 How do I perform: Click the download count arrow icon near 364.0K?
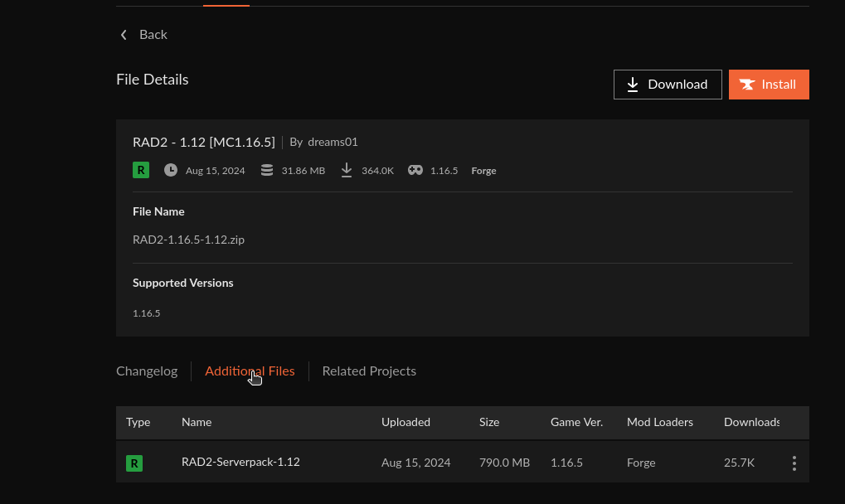[347, 170]
